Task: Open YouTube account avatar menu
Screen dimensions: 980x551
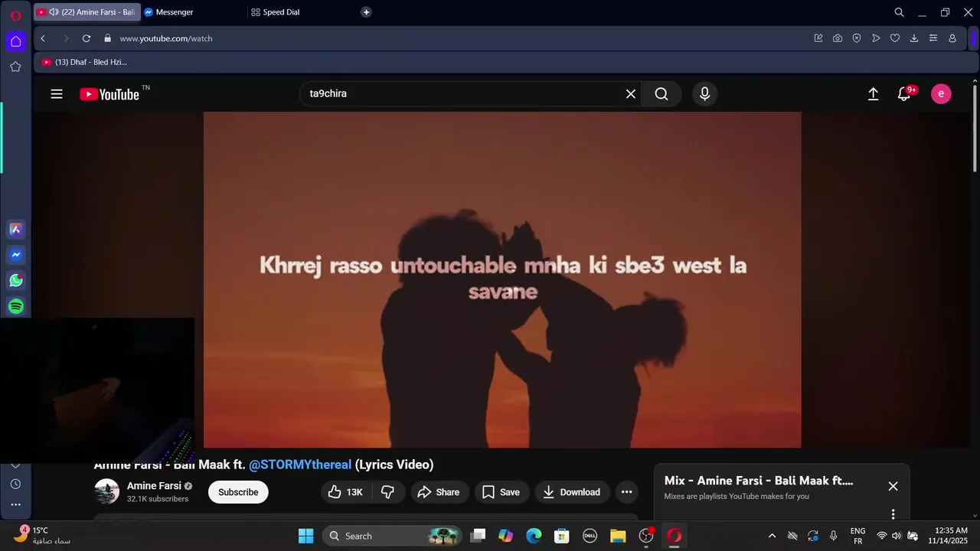Action: [941, 94]
